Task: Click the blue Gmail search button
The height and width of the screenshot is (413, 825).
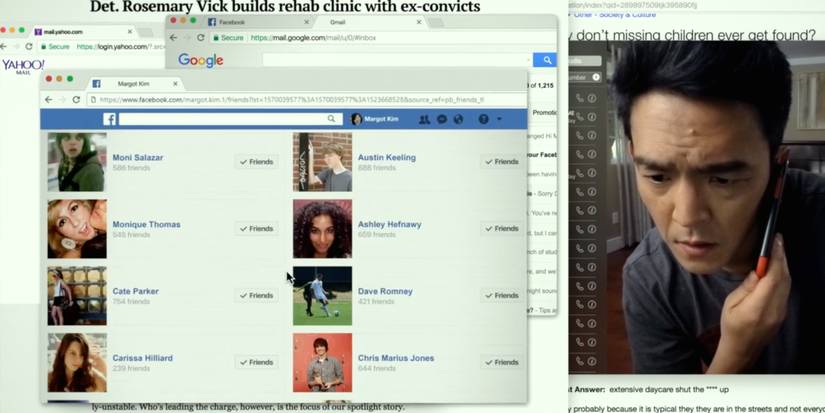Action: pos(545,60)
